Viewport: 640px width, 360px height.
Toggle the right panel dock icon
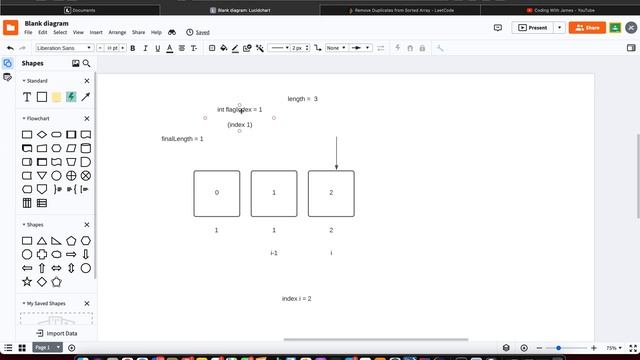click(631, 48)
